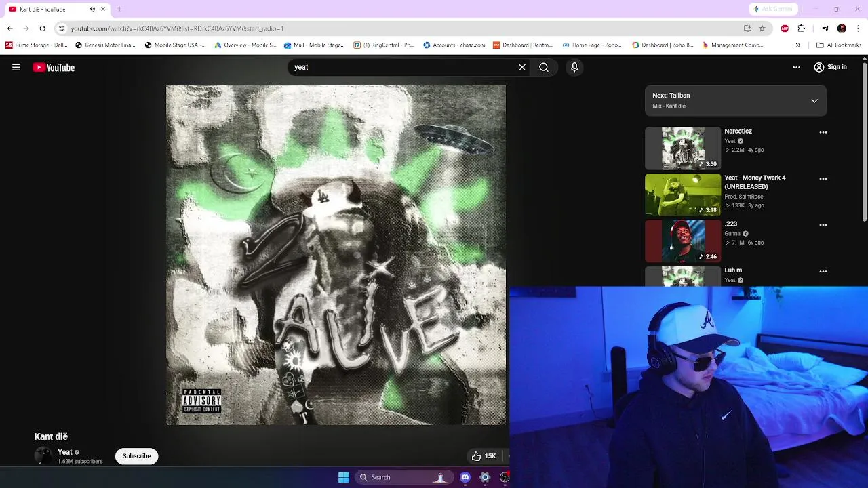Open options menu for Money Twerk 4 video
The image size is (868, 488).
click(823, 179)
